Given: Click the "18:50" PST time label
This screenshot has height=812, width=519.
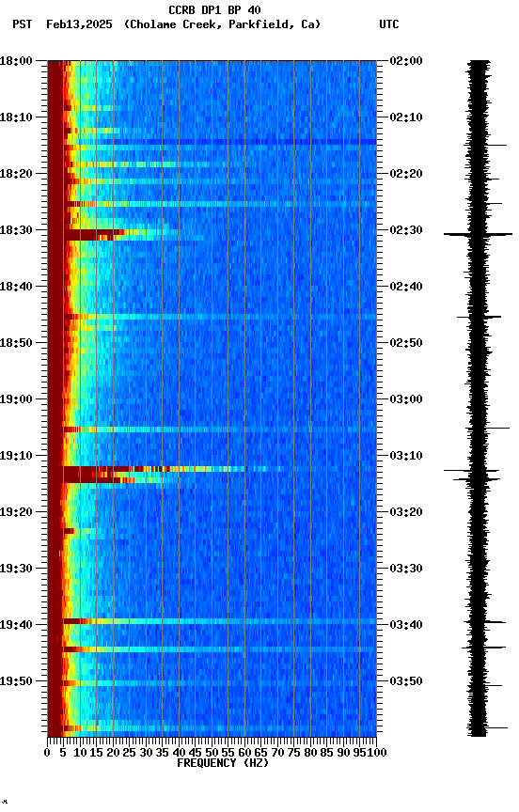Looking at the screenshot, I should (x=16, y=343).
